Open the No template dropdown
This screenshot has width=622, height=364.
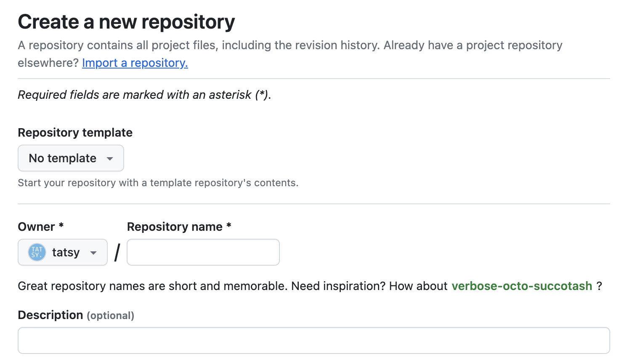click(71, 158)
